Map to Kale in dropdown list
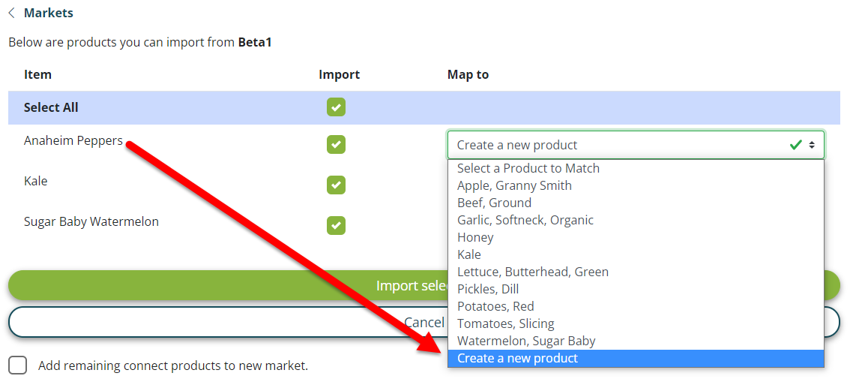Image resolution: width=868 pixels, height=379 pixels. pos(469,254)
